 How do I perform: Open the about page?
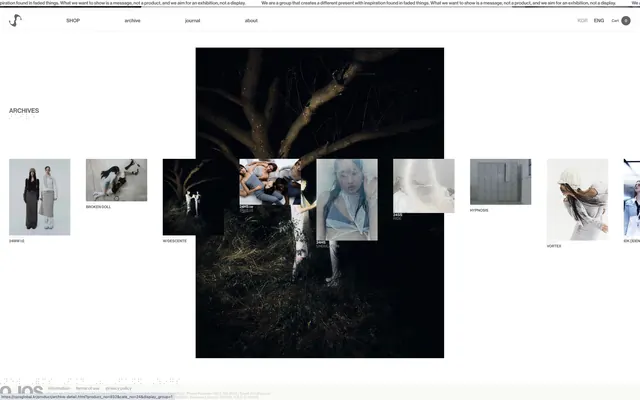point(251,20)
